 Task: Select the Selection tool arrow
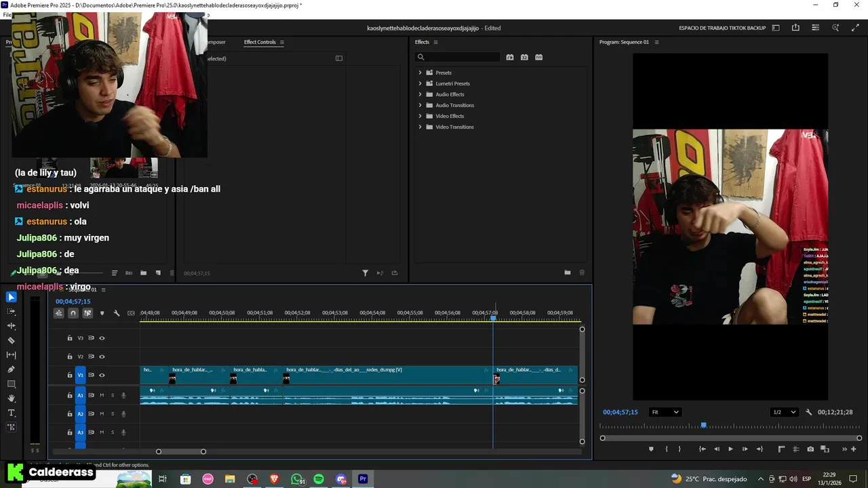point(11,297)
